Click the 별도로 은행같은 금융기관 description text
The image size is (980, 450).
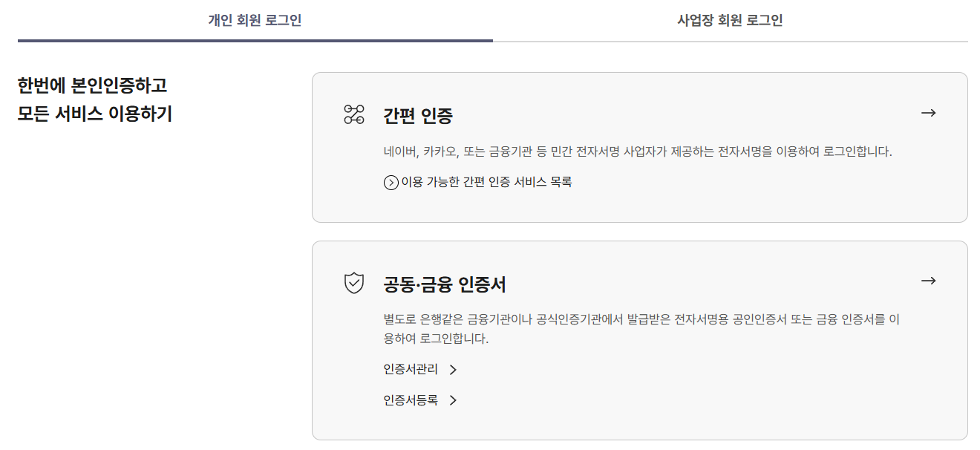click(641, 319)
